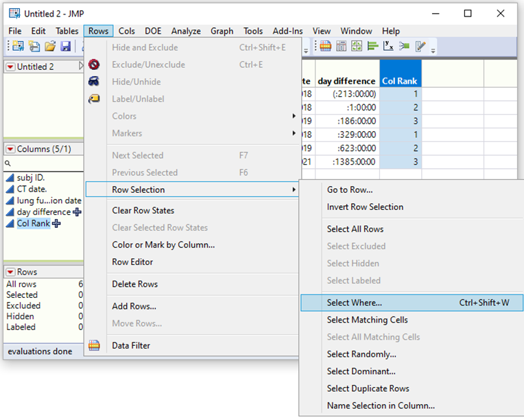524x420 pixels.
Task: Open the Graph menu
Action: [x=222, y=31]
